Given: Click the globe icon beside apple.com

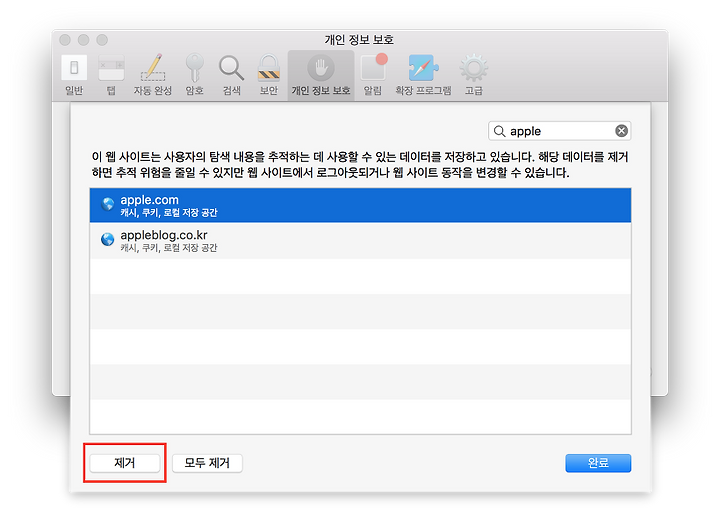Looking at the screenshot, I should (108, 204).
